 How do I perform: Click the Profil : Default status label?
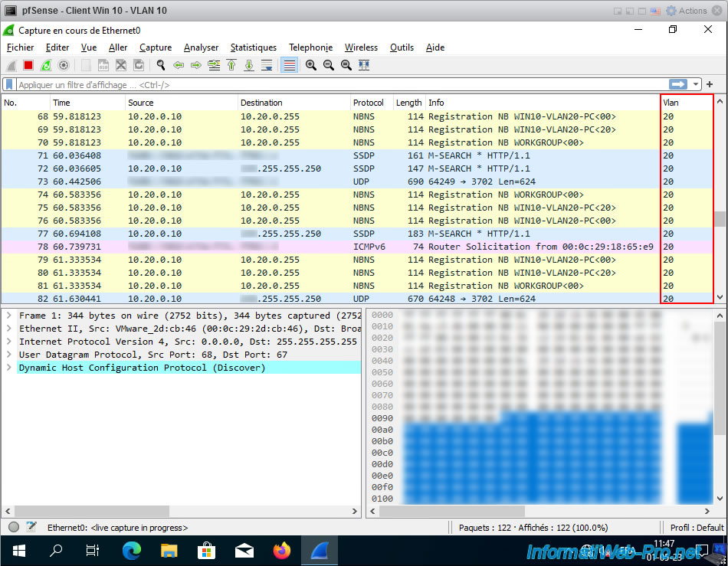(x=697, y=527)
